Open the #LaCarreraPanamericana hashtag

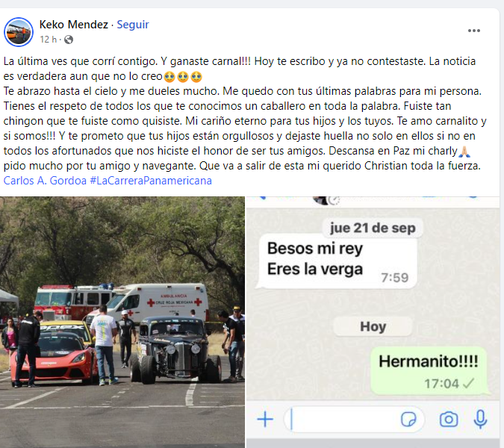point(151,181)
